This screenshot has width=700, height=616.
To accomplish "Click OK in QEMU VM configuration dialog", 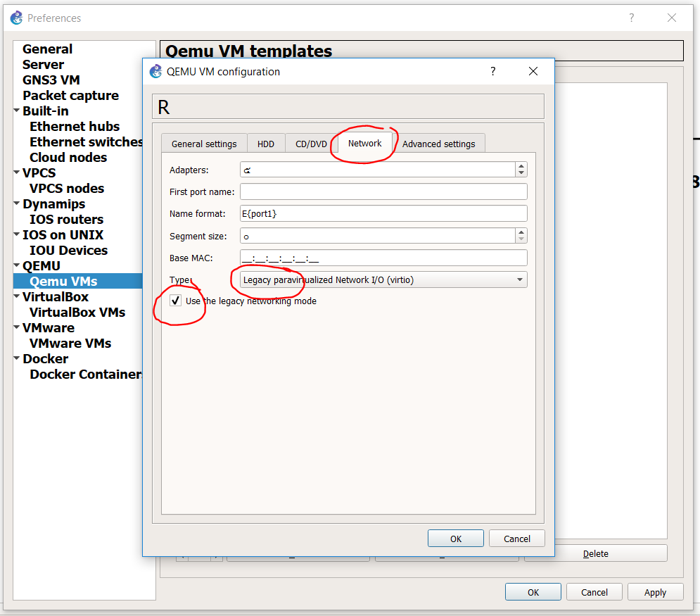I will (456, 539).
